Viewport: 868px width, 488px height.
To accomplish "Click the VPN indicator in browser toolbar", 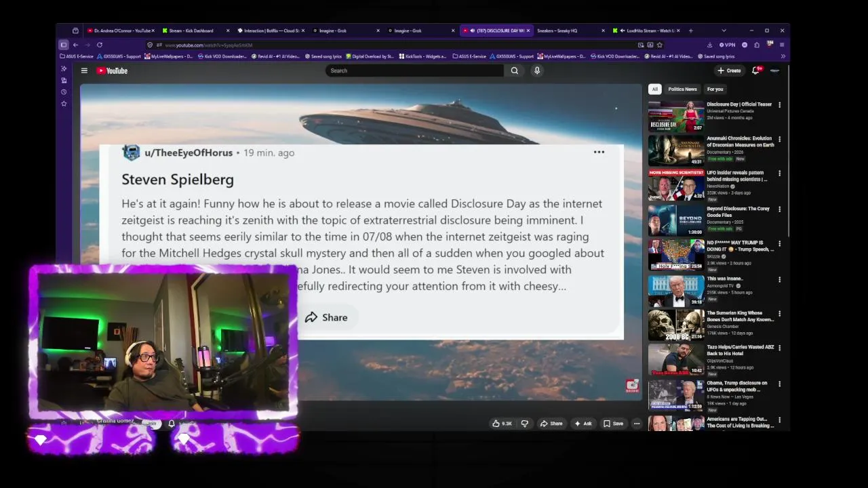I will click(x=728, y=45).
